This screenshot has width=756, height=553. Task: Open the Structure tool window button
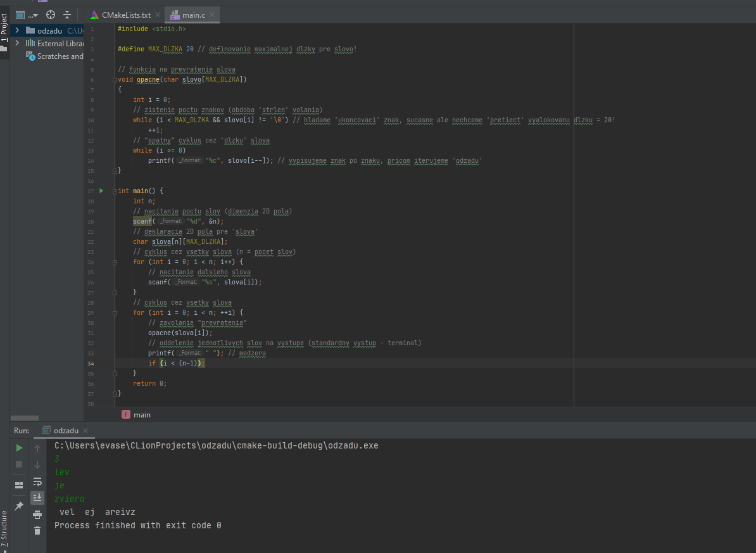pos(4,529)
